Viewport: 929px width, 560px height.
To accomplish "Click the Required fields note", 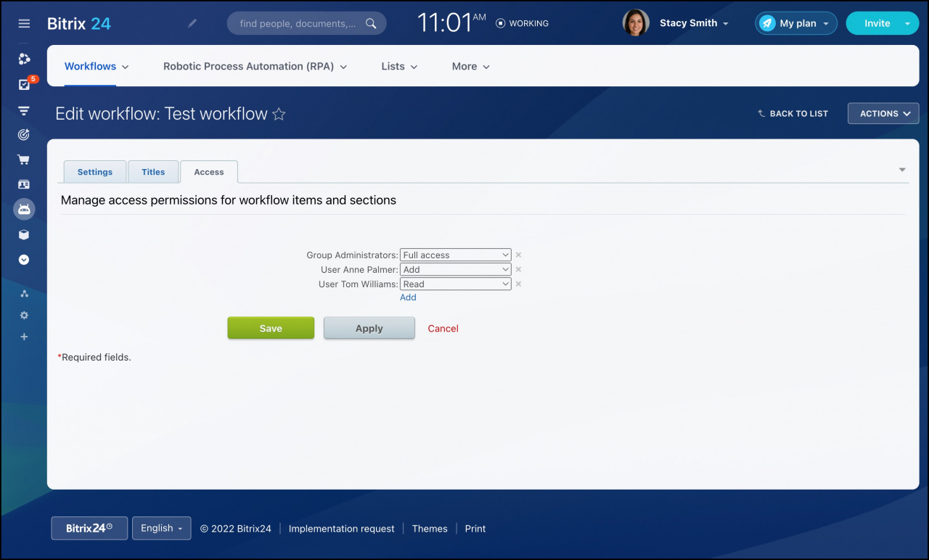I will click(x=94, y=358).
